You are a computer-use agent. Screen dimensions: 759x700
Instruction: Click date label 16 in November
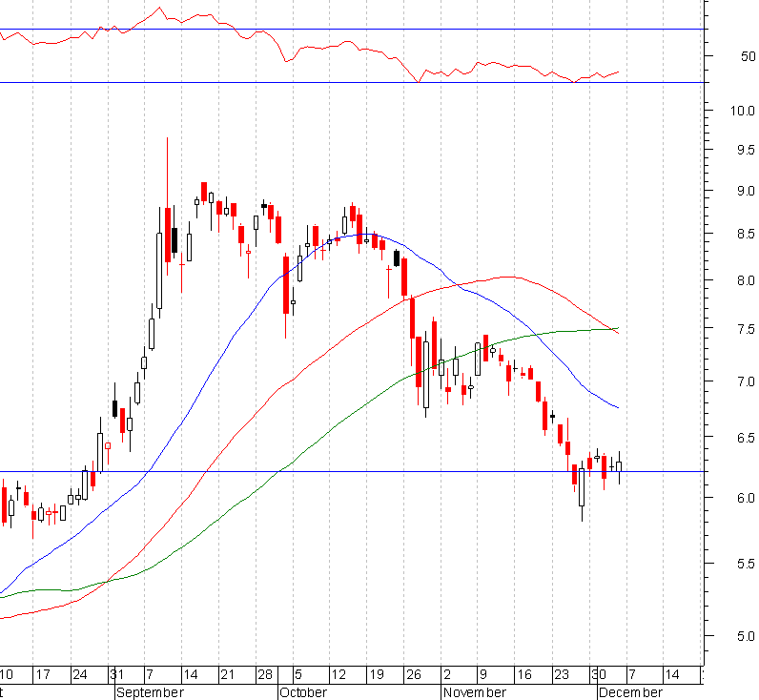pyautogui.click(x=524, y=674)
